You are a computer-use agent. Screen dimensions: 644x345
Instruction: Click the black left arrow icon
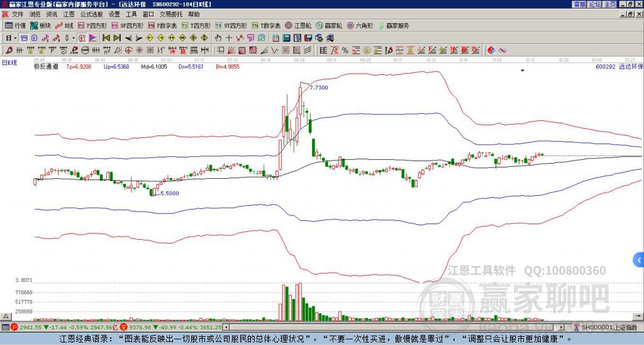click(x=128, y=38)
